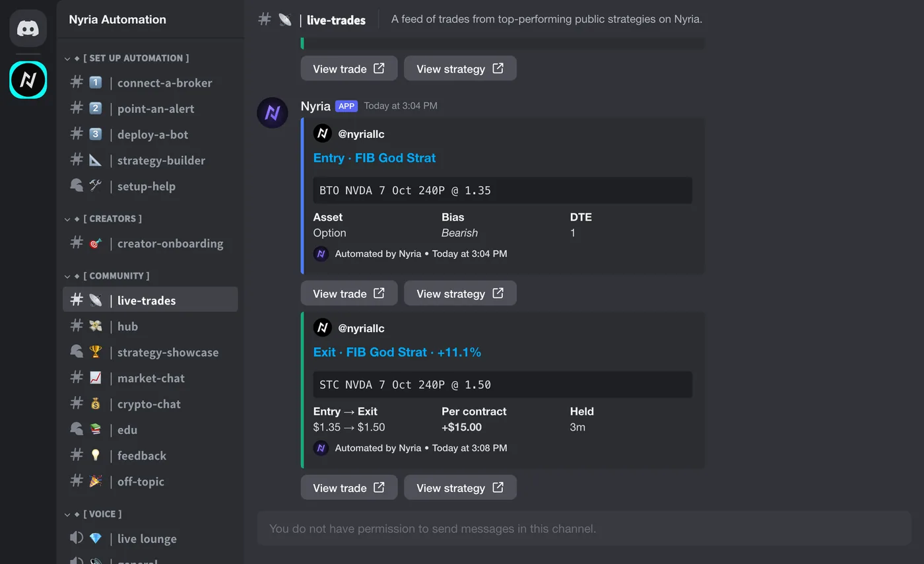Click the hash icon in channel header

coord(265,19)
